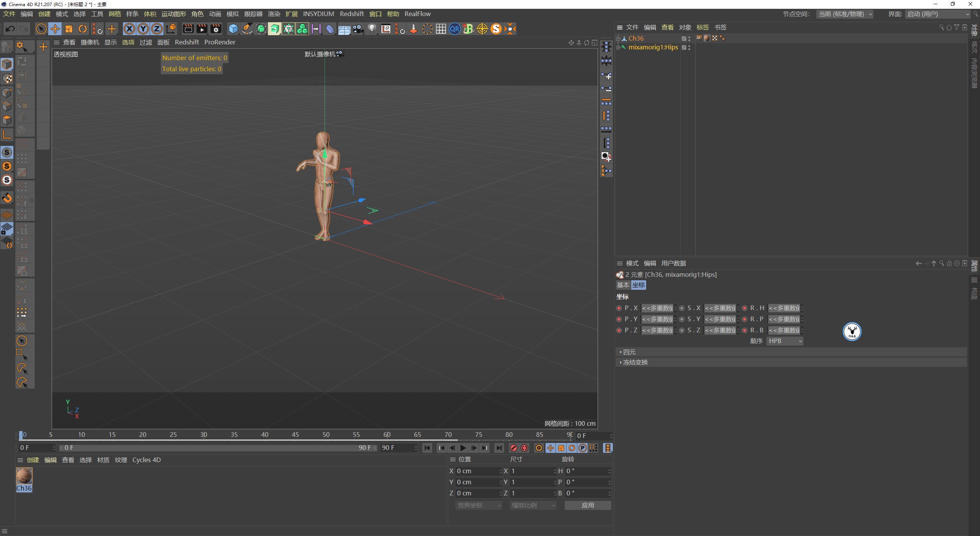Add a Light object
Screen dimensions: 980x536
(372, 29)
